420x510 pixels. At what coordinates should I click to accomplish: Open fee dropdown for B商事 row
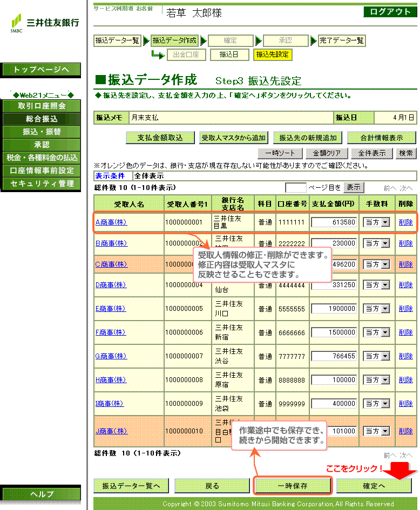pyautogui.click(x=376, y=243)
